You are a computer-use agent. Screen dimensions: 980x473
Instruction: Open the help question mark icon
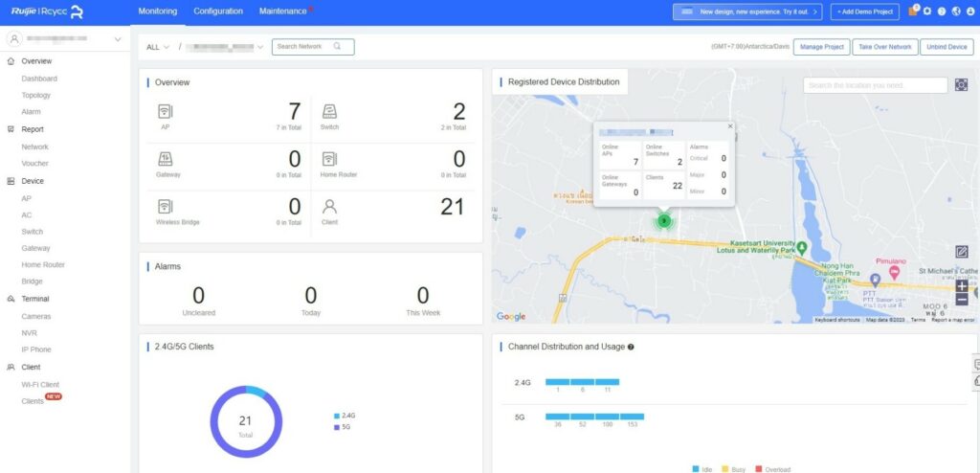pos(941,11)
